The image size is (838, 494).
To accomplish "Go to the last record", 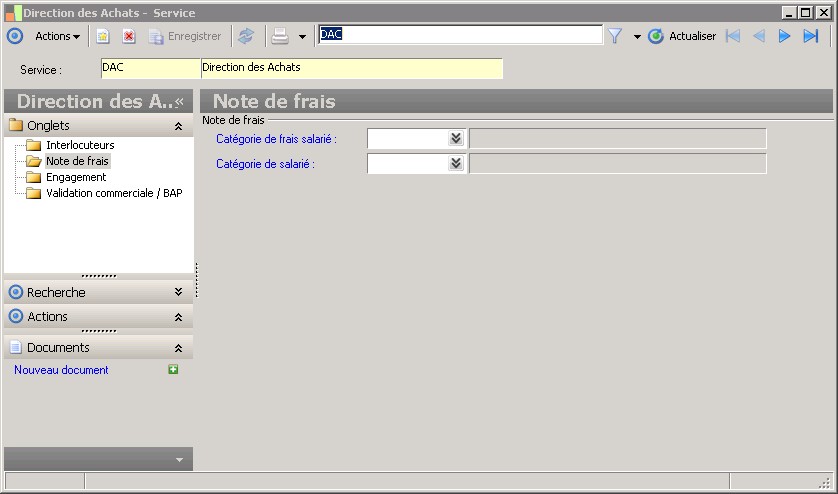I will click(811, 36).
